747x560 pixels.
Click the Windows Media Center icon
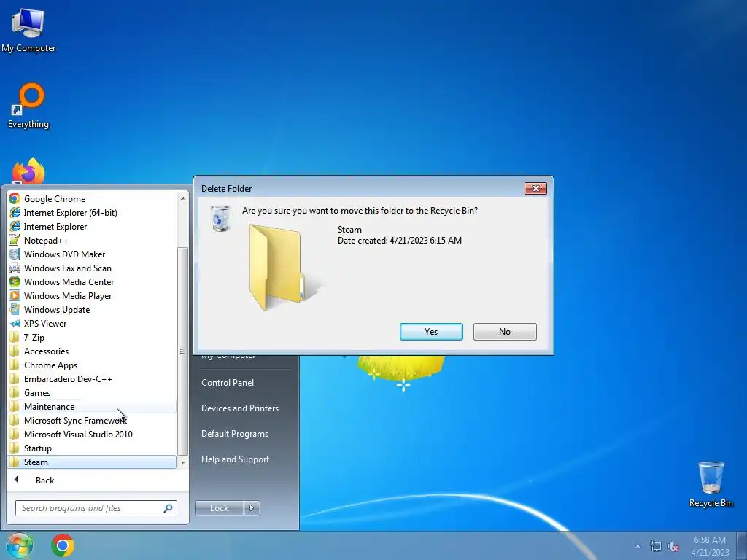coord(15,281)
